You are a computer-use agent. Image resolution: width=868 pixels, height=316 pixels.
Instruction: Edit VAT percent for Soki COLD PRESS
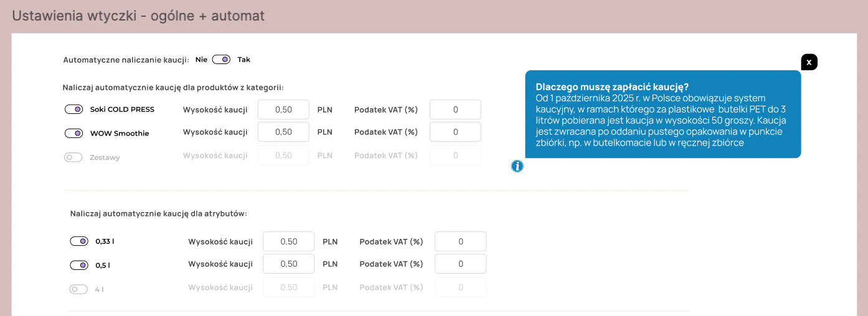(455, 109)
